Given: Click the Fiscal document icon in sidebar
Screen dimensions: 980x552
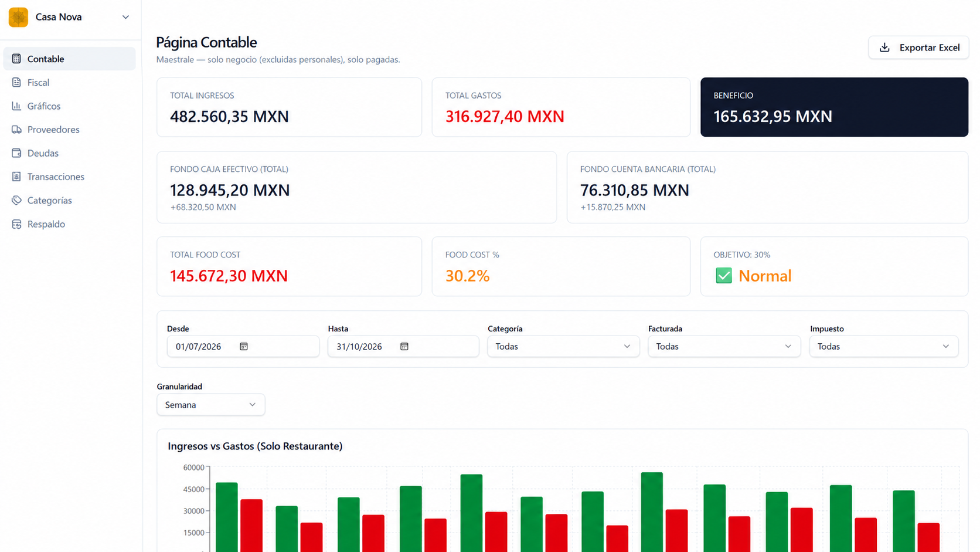Looking at the screenshot, I should click(16, 83).
